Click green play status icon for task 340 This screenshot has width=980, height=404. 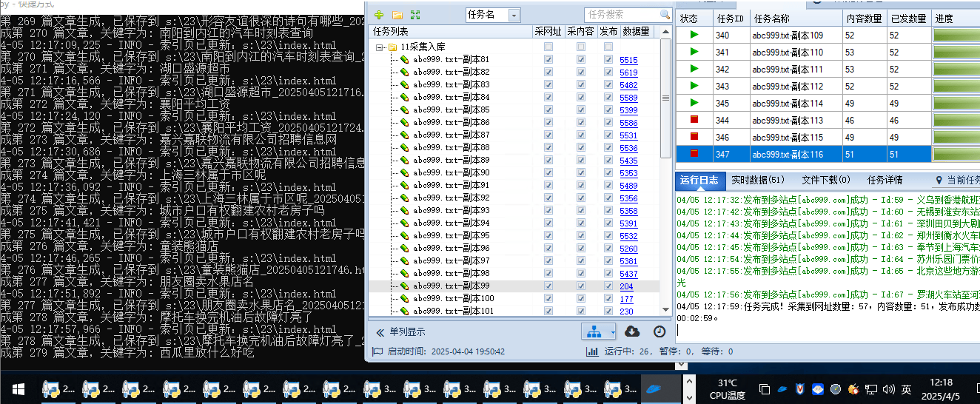[x=694, y=35]
